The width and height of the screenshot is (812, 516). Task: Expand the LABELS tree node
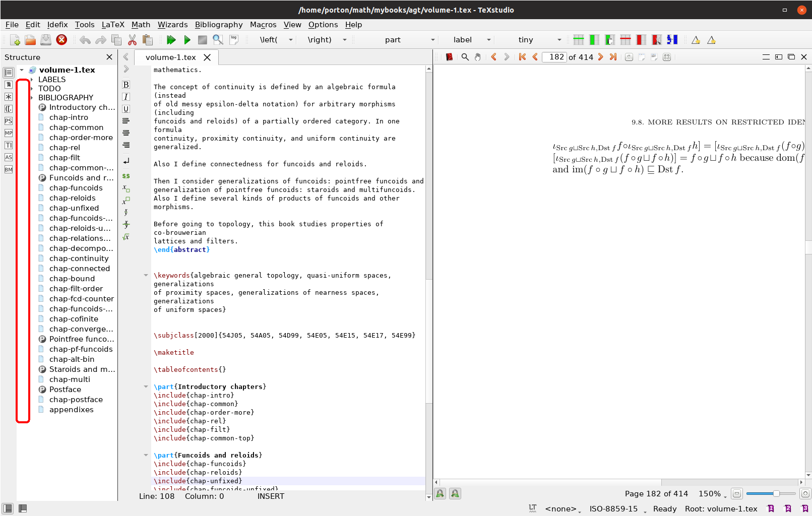32,80
